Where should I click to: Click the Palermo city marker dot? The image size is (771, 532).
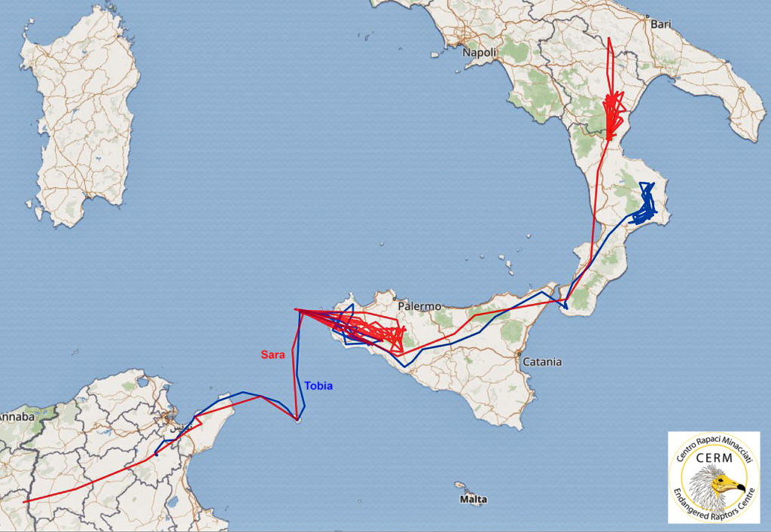(394, 298)
